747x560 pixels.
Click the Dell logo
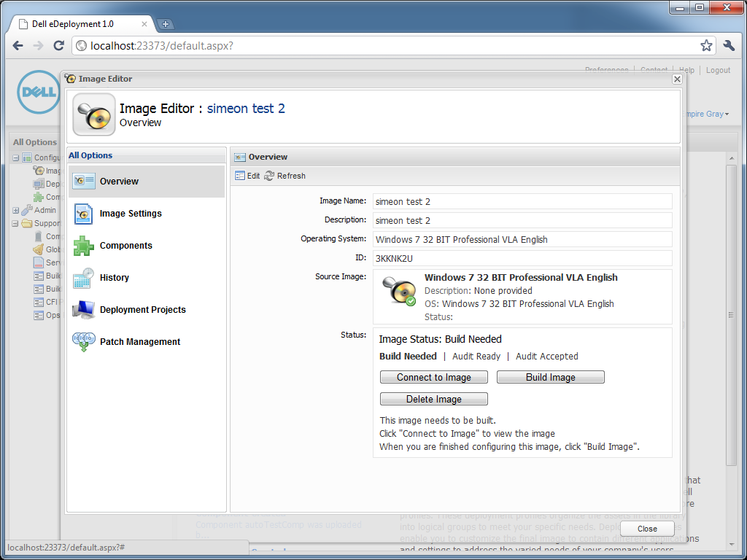39,92
